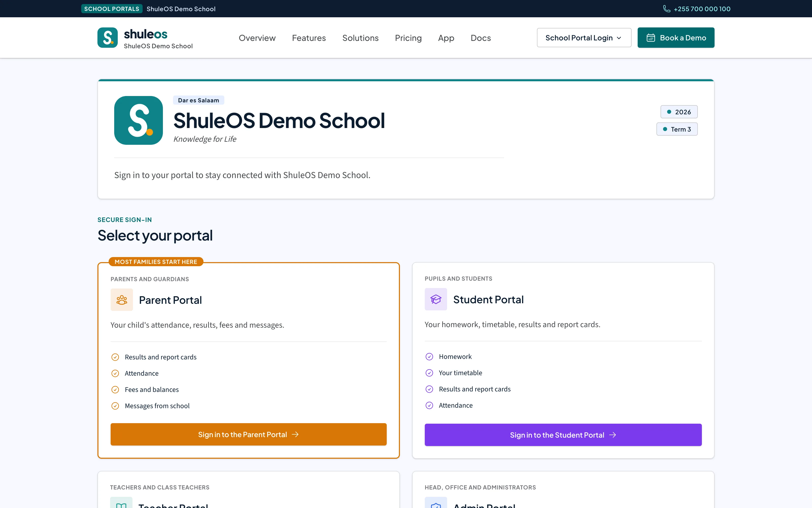This screenshot has height=508, width=812.
Task: Click the ShuleOS logo icon in navbar
Action: click(x=107, y=38)
